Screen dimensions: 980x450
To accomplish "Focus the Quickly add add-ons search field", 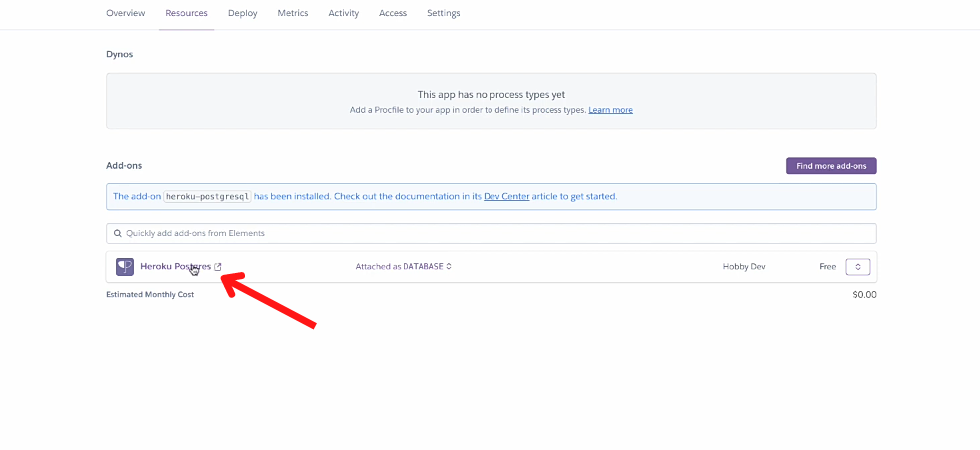I will click(x=491, y=233).
